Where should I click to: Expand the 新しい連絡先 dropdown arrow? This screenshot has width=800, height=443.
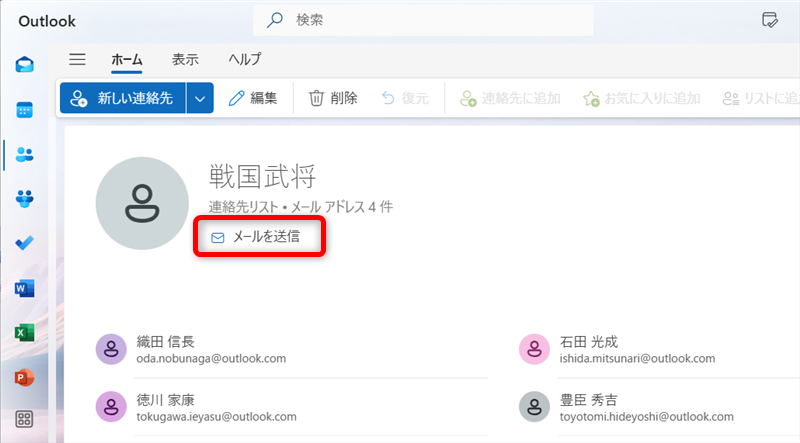[201, 98]
